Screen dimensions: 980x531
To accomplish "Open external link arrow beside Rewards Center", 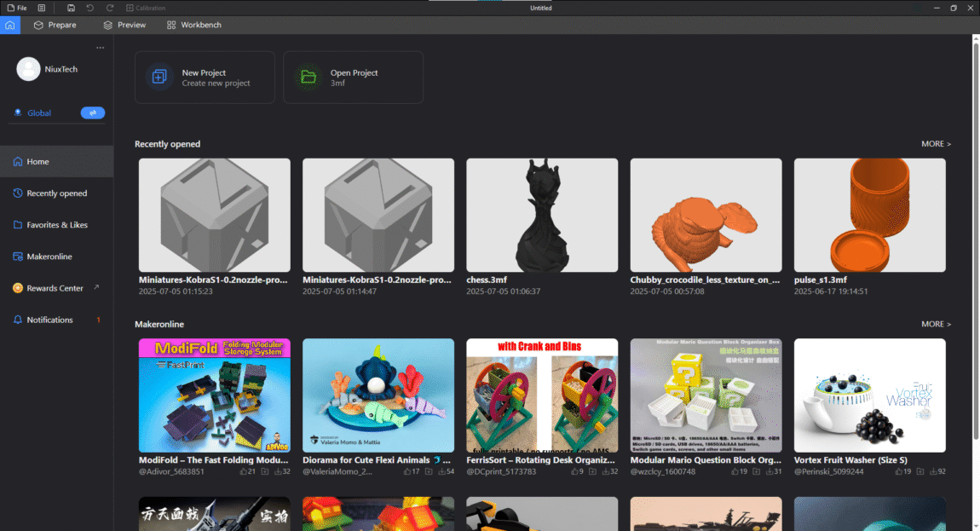I will coord(96,288).
